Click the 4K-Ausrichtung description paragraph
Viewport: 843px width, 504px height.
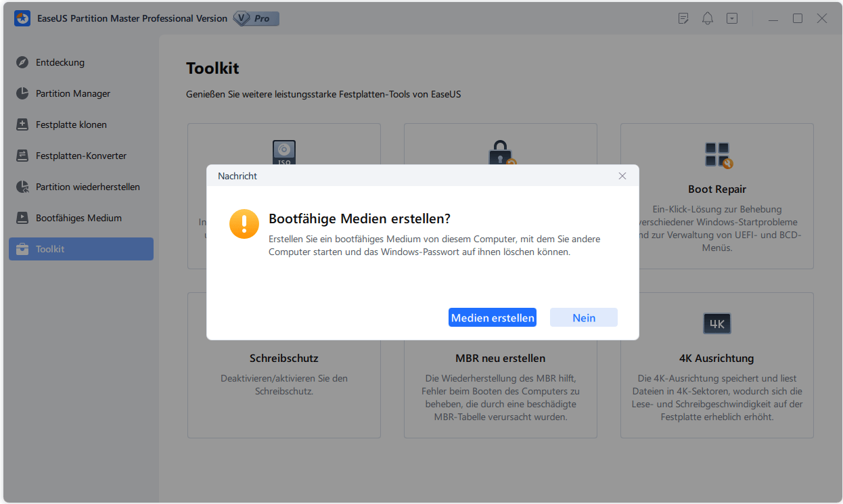coord(717,398)
